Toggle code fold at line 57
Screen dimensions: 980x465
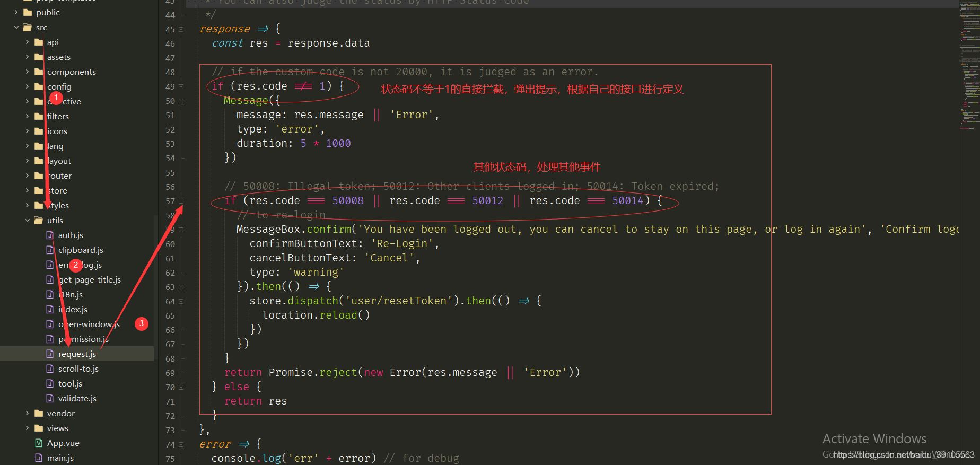[x=181, y=201]
